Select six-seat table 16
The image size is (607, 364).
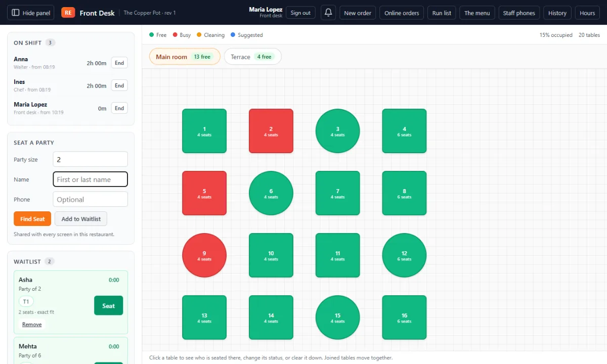point(404,317)
